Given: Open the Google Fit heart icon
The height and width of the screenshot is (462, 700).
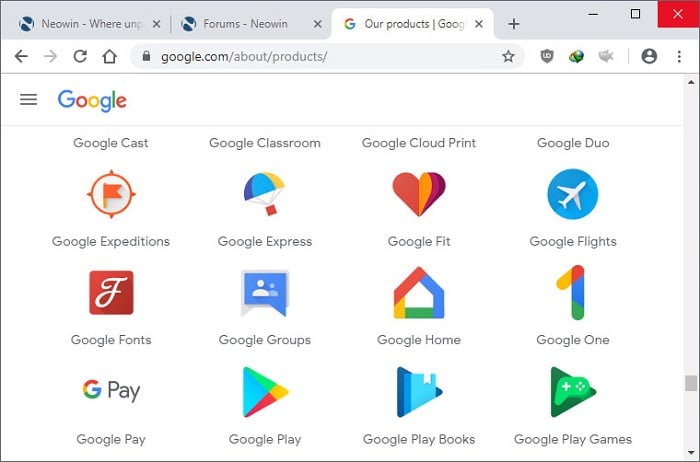Looking at the screenshot, I should (x=419, y=194).
